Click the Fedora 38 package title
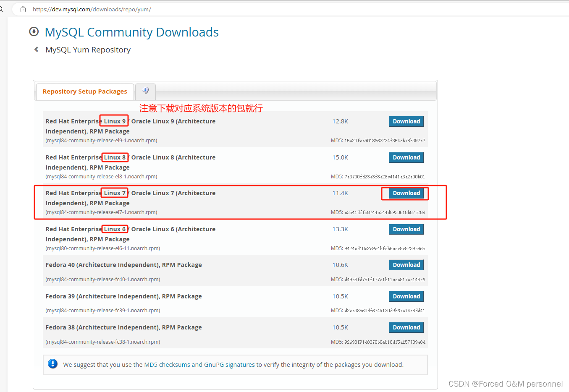This screenshot has width=569, height=392. [123, 327]
